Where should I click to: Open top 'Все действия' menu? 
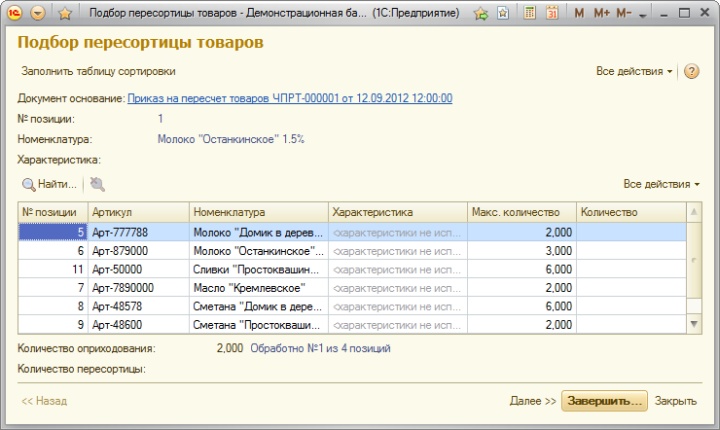[x=634, y=71]
